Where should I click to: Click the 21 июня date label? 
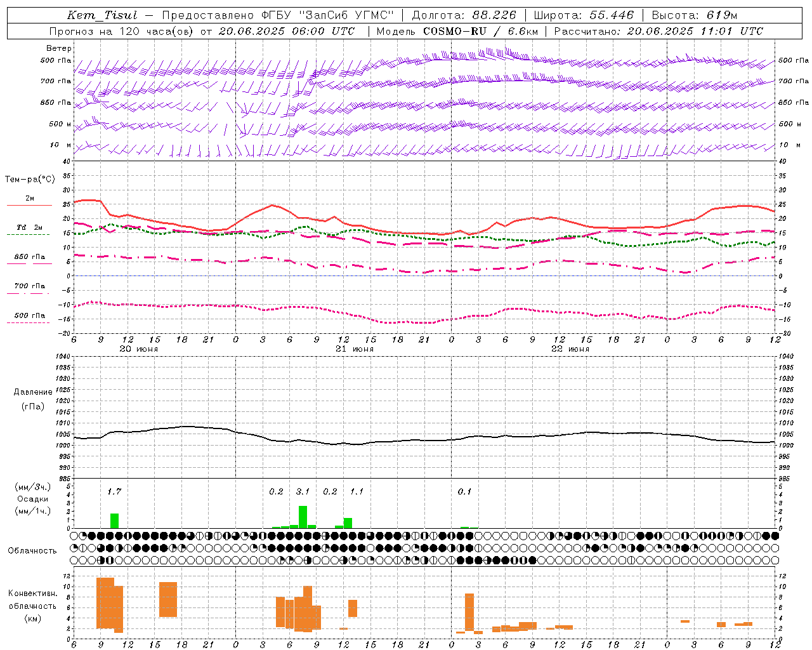click(355, 349)
